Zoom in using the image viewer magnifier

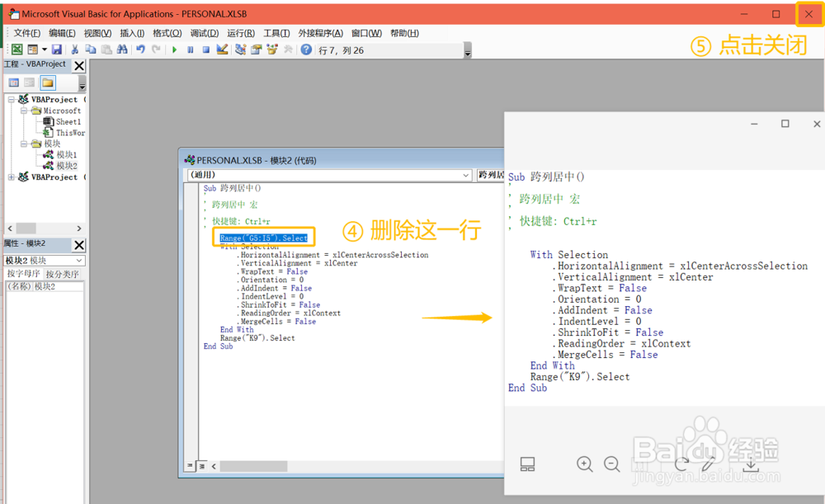click(585, 464)
